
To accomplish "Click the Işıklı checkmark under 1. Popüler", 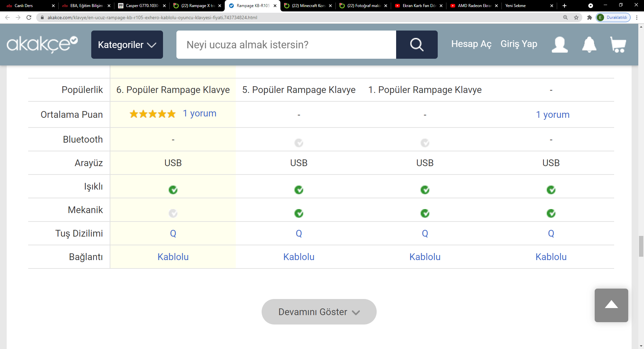I will (425, 190).
